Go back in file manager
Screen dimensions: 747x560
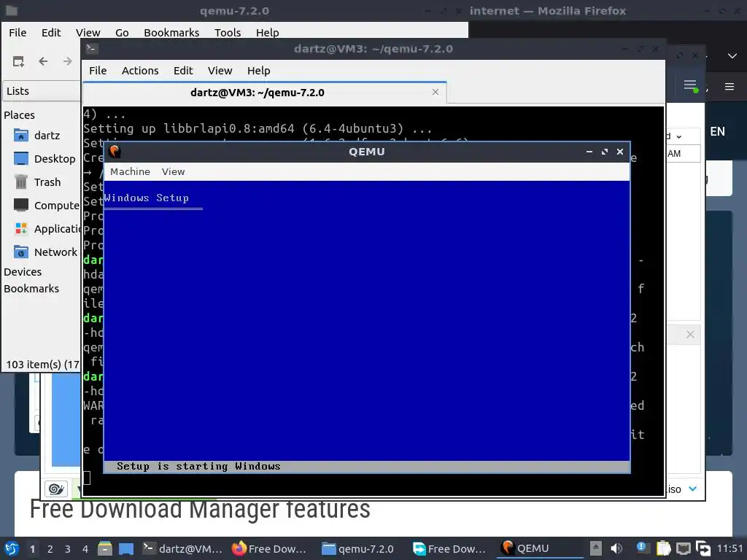tap(43, 61)
